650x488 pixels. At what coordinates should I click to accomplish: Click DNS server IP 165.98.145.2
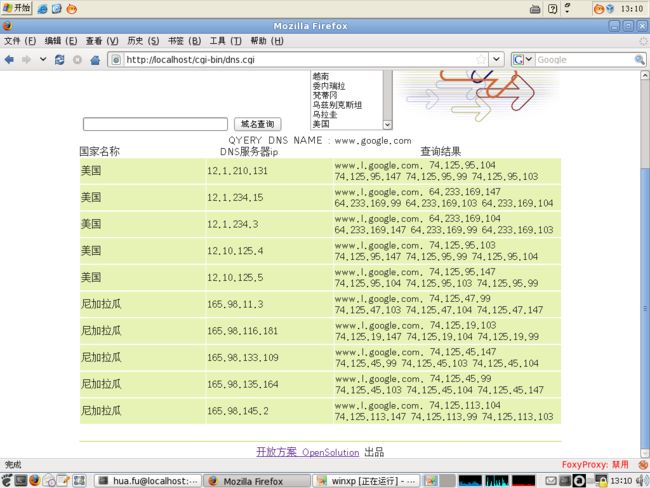[x=238, y=411]
